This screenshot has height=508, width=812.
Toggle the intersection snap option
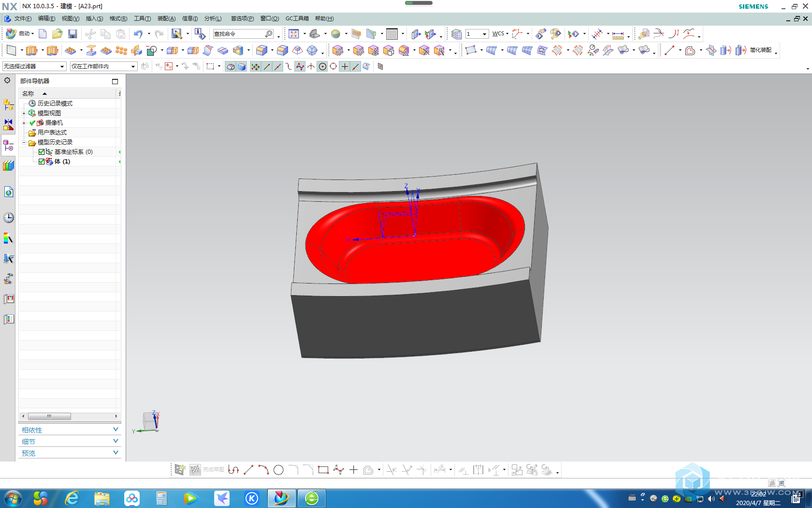tap(311, 66)
